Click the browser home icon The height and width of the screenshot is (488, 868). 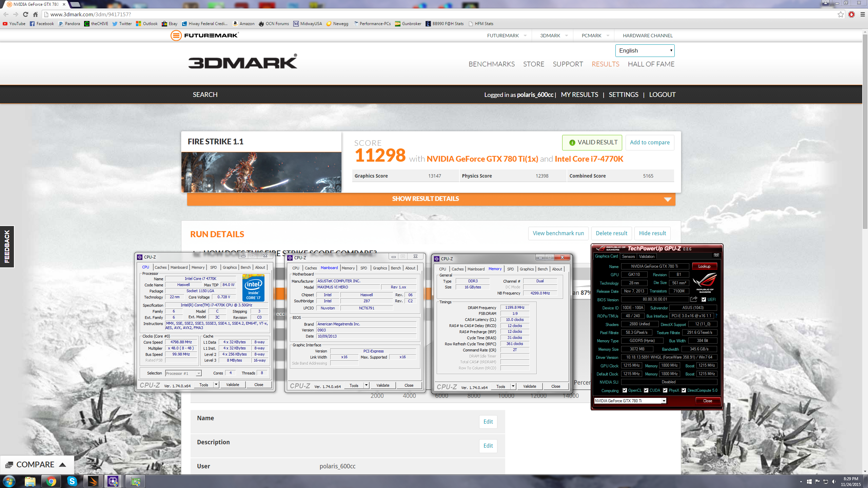click(35, 14)
